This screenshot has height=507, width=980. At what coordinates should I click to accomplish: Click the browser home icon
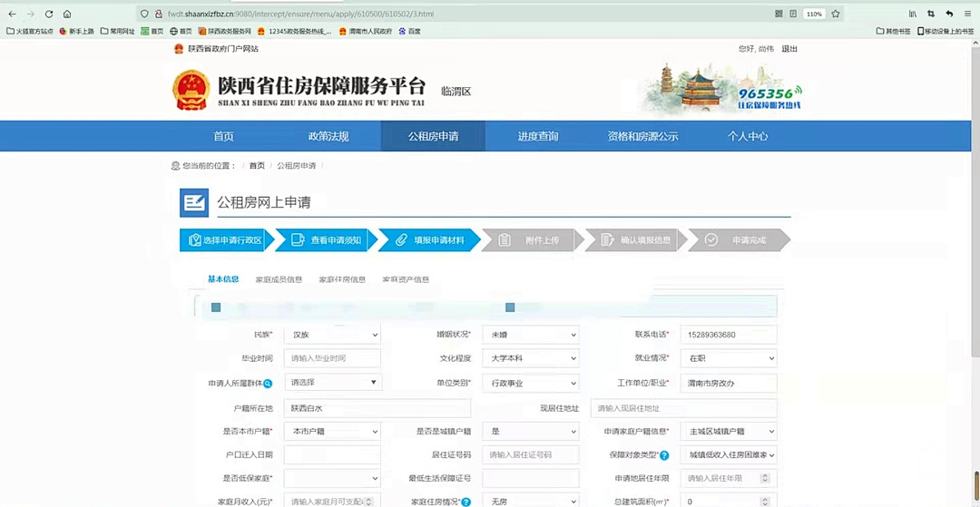[x=67, y=14]
